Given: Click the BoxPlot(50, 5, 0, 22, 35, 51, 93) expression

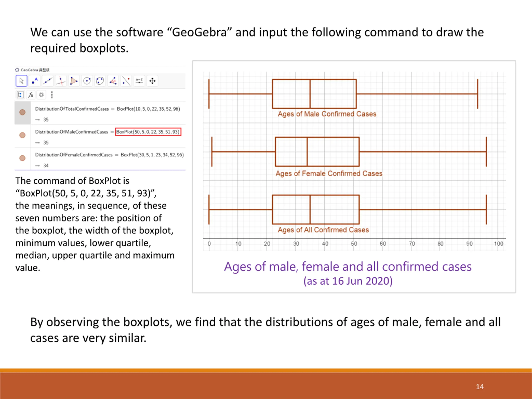Looking at the screenshot, I should pyautogui.click(x=148, y=132).
